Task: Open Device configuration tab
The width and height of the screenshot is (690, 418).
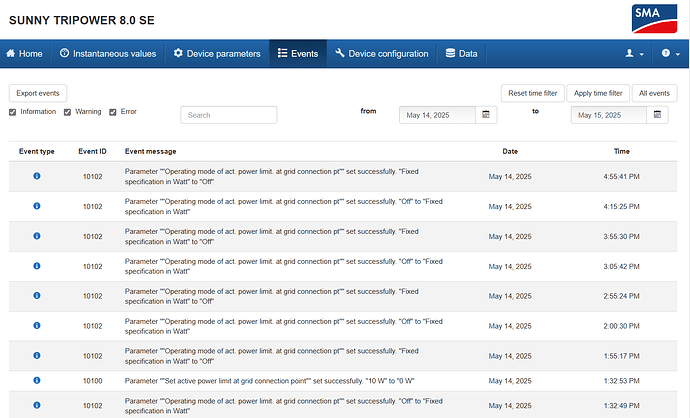Action: 382,54
